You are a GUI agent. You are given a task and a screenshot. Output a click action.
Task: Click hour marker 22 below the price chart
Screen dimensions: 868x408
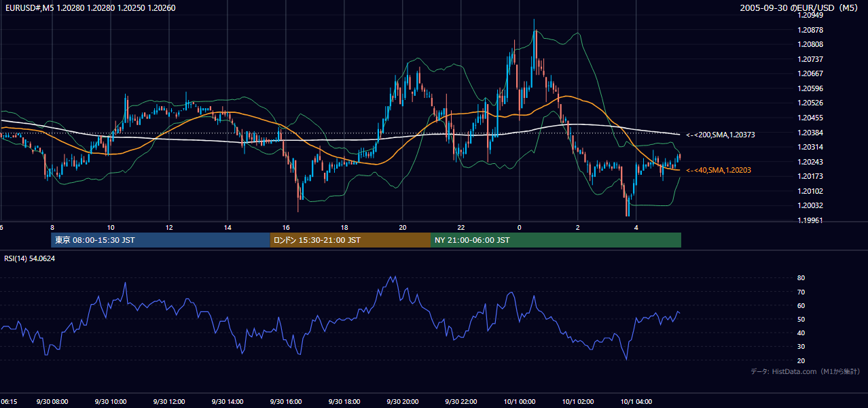pyautogui.click(x=461, y=227)
